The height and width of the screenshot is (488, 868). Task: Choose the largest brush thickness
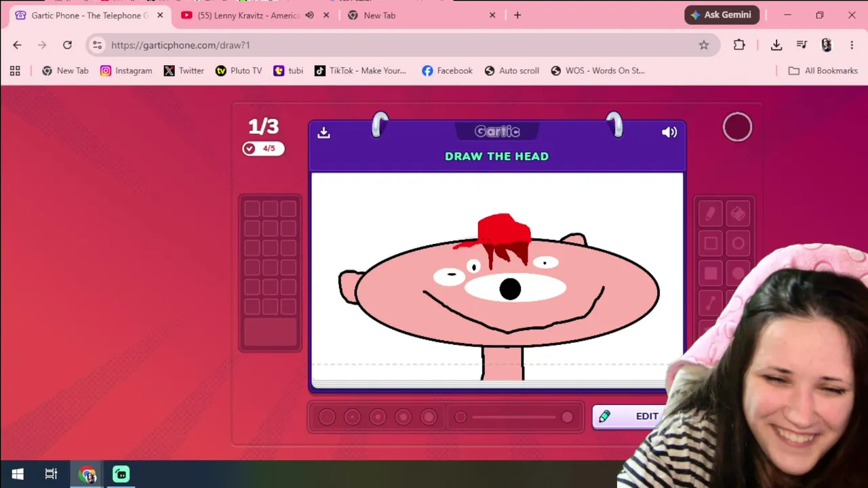pos(429,418)
